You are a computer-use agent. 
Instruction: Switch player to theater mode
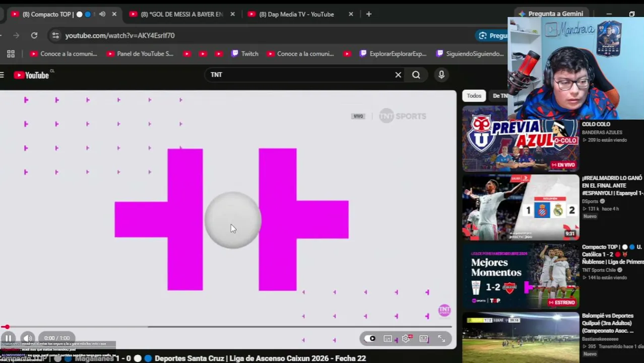pos(424,339)
